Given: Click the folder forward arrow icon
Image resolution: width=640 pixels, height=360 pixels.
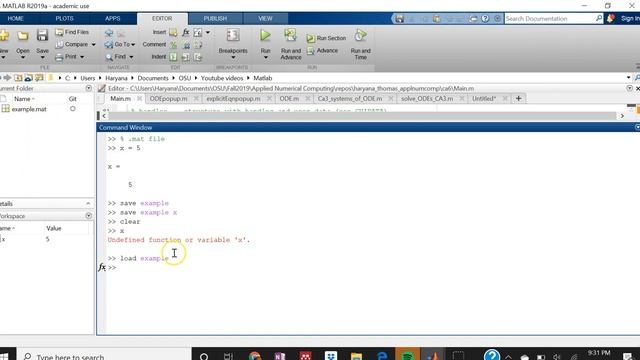Looking at the screenshot, I should (x=7, y=78).
